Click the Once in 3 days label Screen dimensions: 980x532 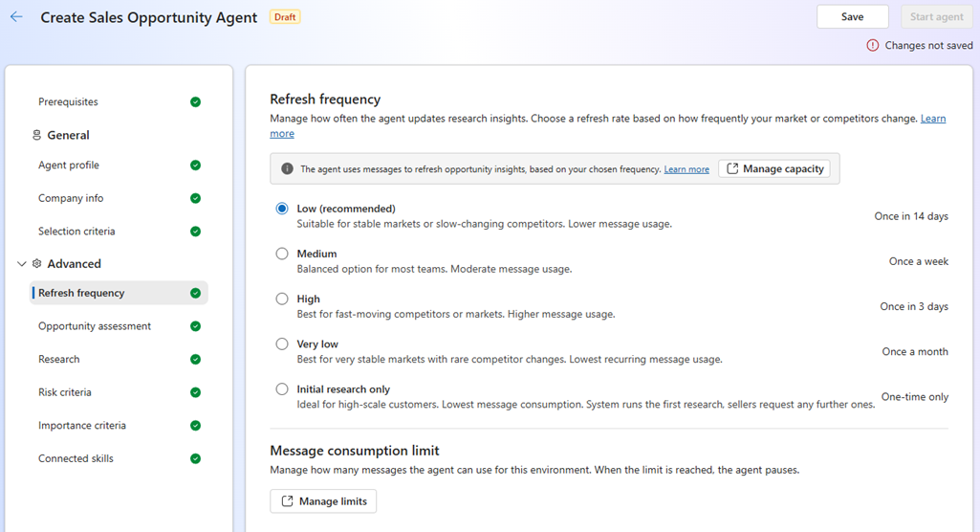point(914,306)
